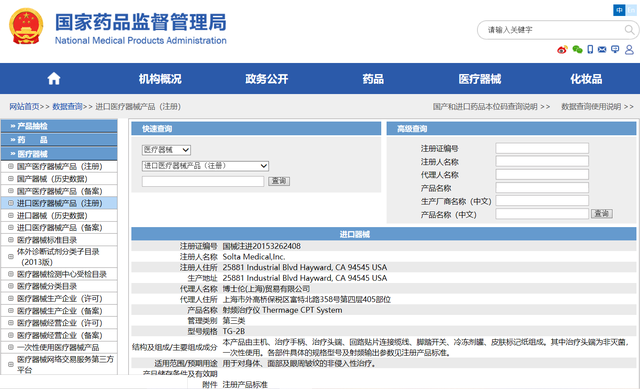Image resolution: width=640 pixels, height=389 pixels.
Task: Open the 医疗器械 menu
Action: [x=480, y=79]
